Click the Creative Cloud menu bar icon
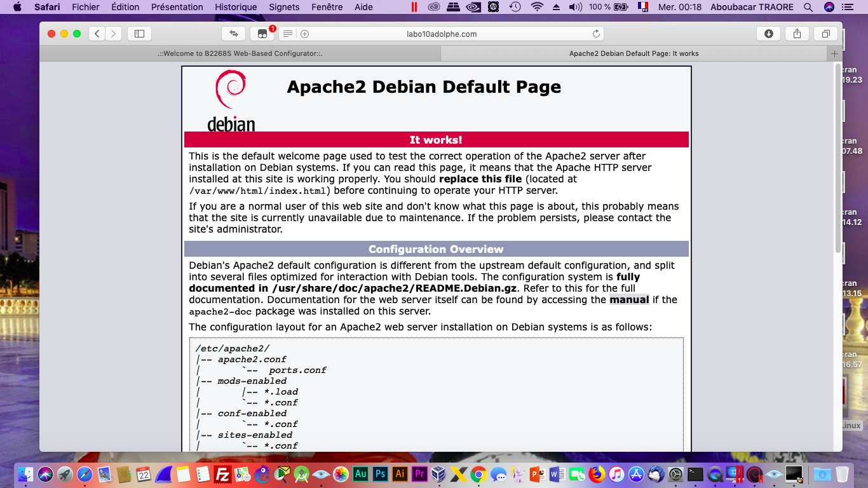Screen dimensions: 868x488 tap(434, 7)
